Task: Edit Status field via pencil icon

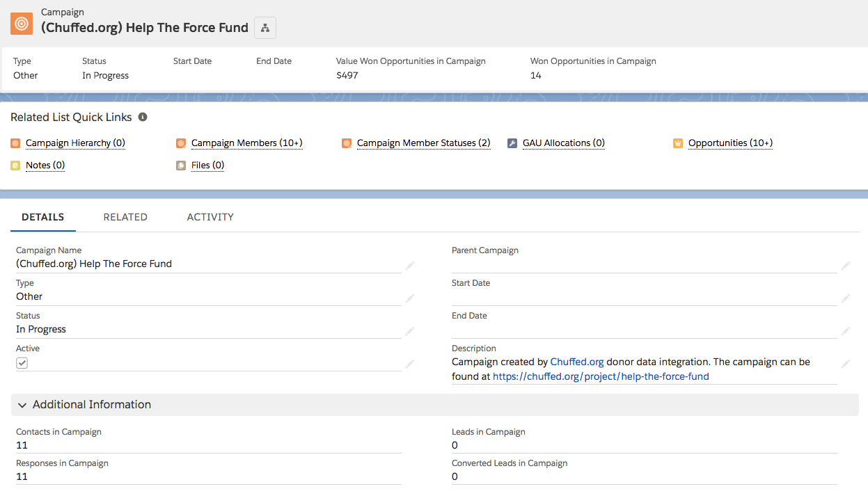Action: tap(410, 330)
